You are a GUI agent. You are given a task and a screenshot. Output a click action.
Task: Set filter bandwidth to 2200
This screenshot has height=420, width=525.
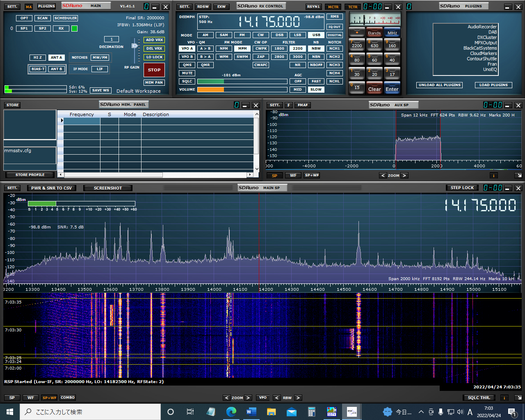coord(298,48)
